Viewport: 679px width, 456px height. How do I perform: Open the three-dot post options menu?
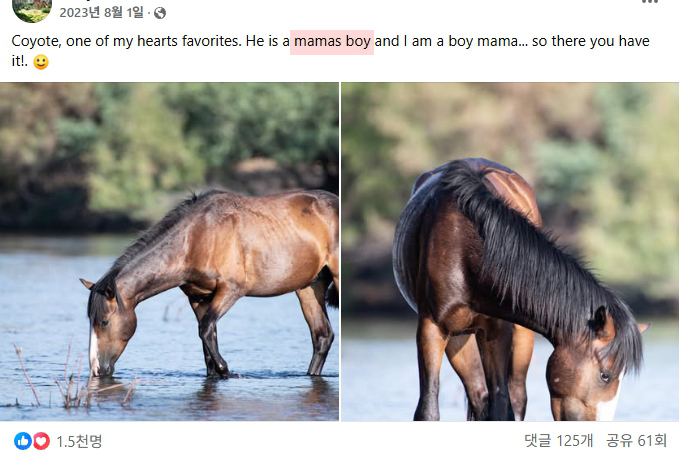(x=650, y=2)
